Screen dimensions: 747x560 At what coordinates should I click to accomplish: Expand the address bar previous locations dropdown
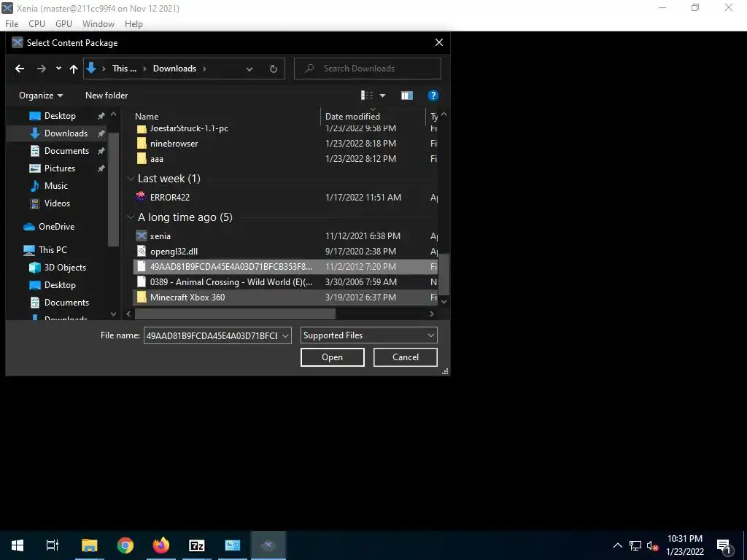tap(249, 69)
